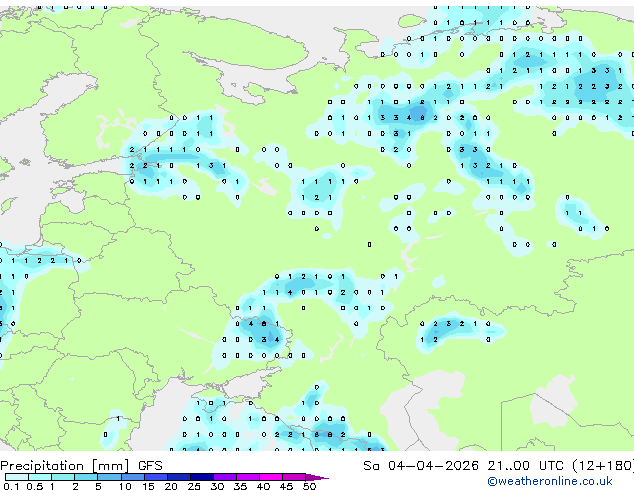
Task: Click the '50' legend label
Action: coord(309,486)
